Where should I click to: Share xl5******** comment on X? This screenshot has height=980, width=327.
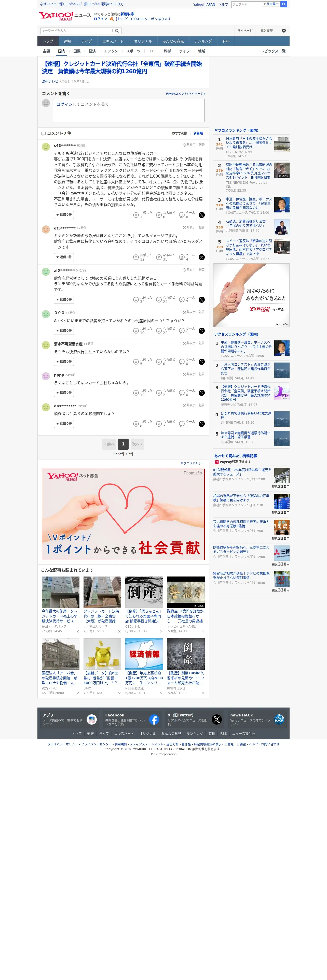201,300
